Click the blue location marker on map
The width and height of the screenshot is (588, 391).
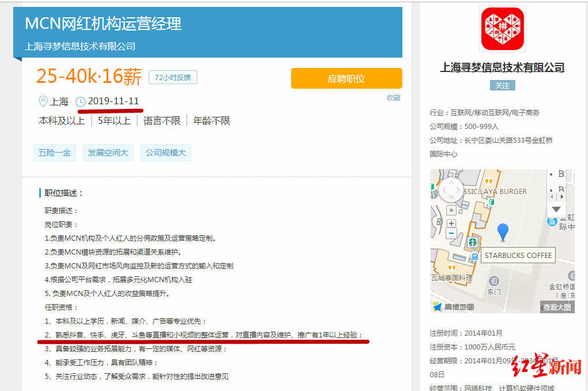coord(503,232)
